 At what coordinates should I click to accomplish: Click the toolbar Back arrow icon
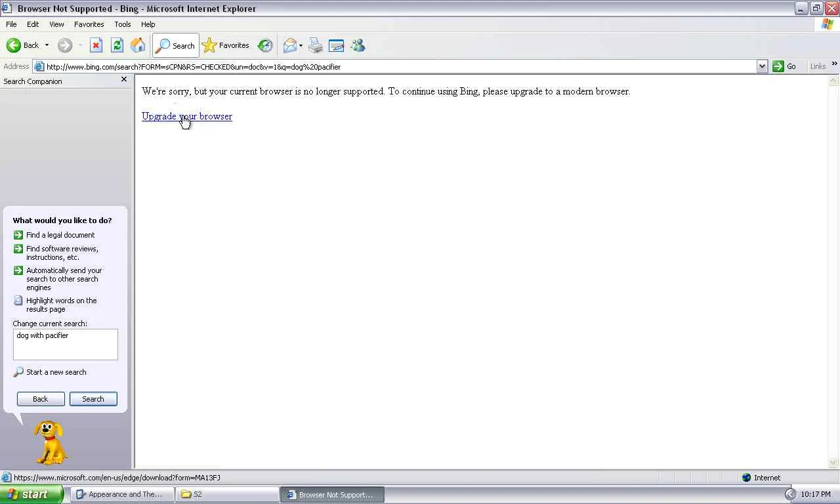pos(14,45)
